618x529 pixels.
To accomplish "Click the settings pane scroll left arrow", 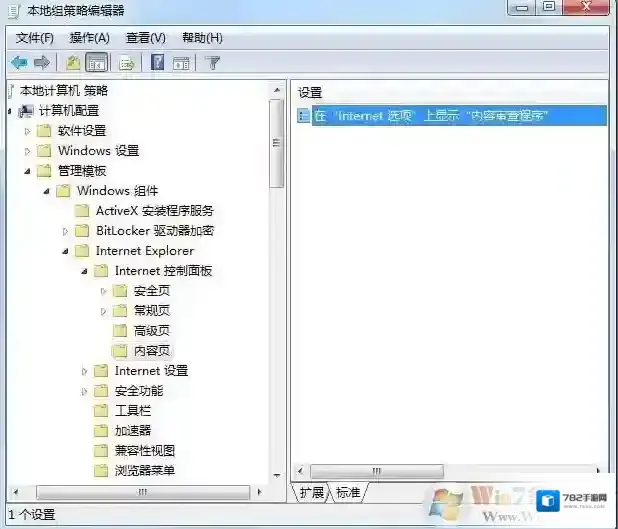I will click(301, 471).
